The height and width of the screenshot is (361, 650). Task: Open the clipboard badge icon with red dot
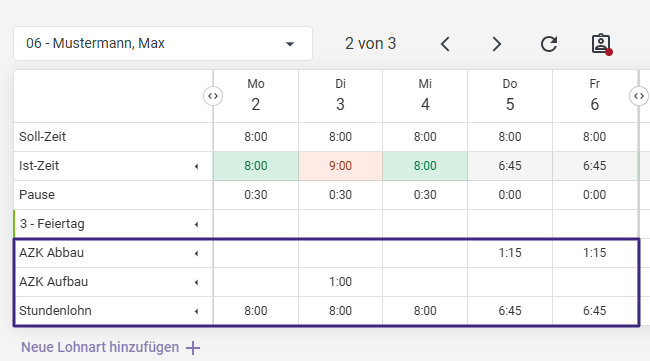coord(601,44)
